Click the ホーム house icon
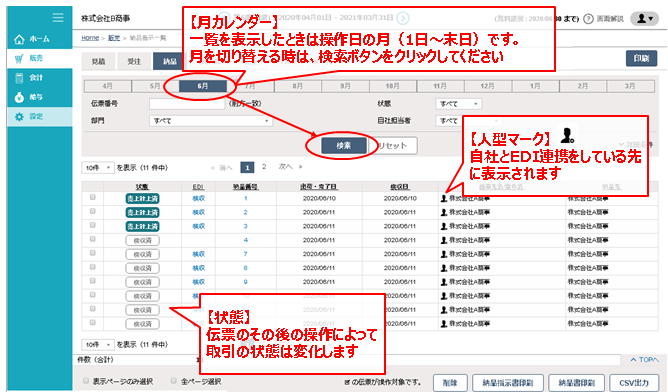668x392 pixels. point(19,39)
